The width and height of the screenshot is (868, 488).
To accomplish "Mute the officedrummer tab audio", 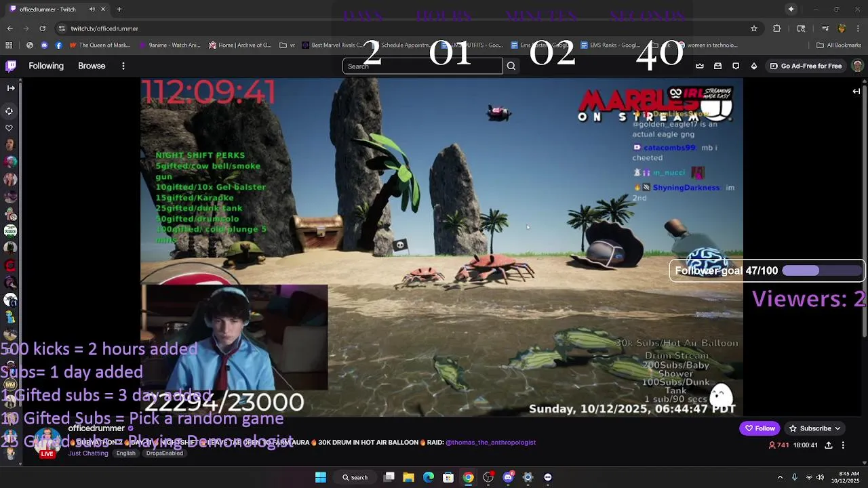I will point(92,9).
